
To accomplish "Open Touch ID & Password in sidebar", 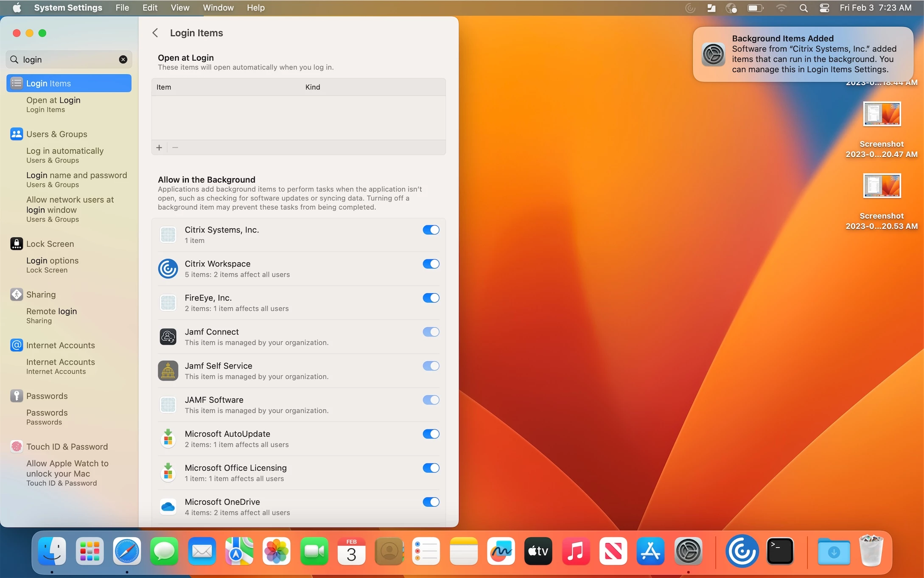I will pos(67,446).
